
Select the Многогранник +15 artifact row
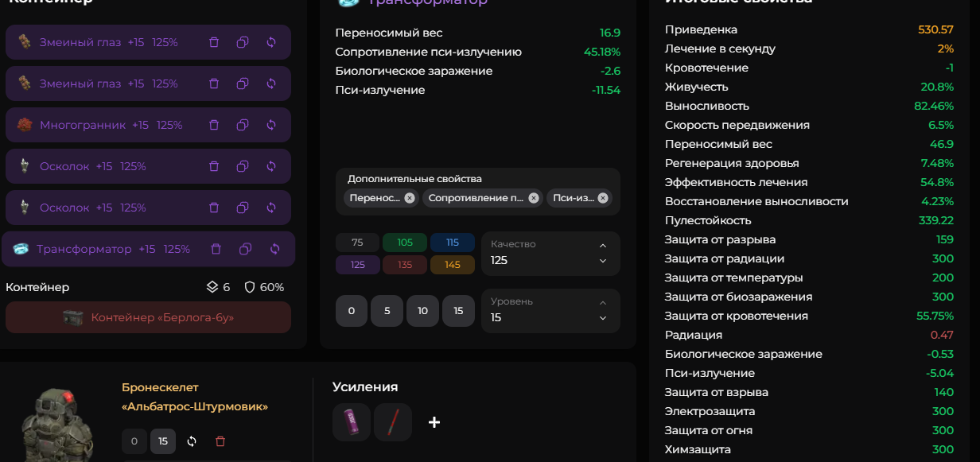tap(148, 125)
